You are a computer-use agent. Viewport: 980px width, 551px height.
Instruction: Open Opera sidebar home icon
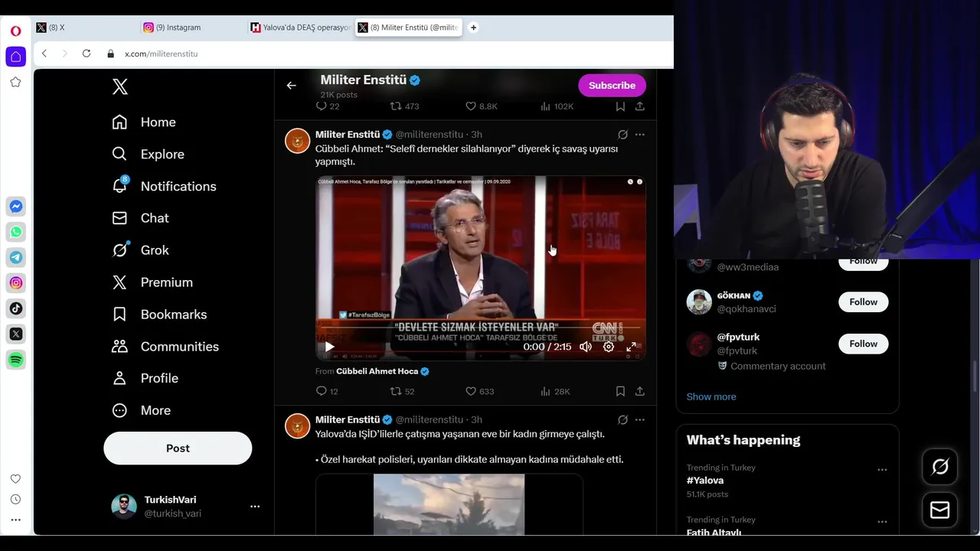point(15,57)
